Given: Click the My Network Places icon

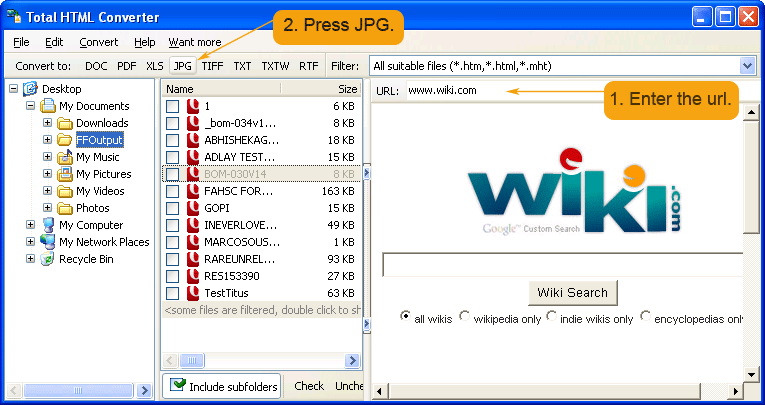Looking at the screenshot, I should click(48, 242).
